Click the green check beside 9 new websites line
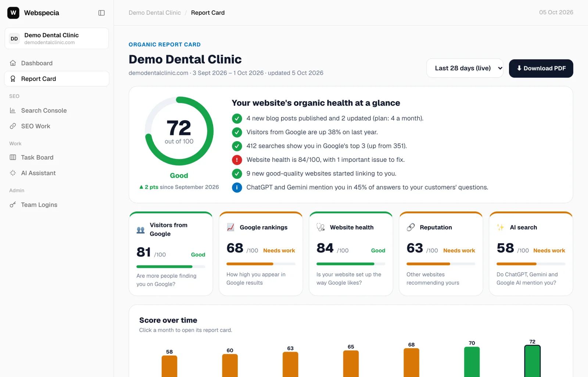The image size is (588, 377). 237,174
